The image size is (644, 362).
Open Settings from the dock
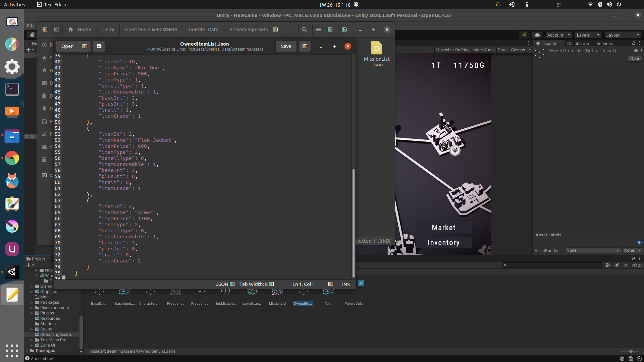12,67
